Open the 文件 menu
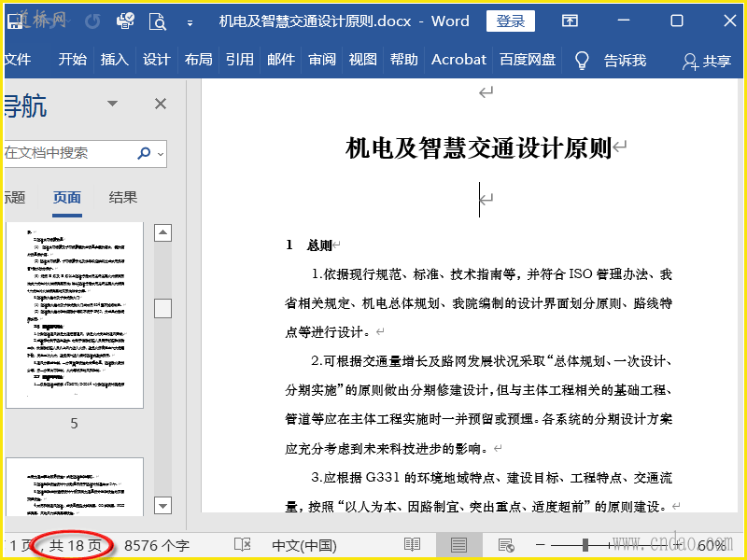This screenshot has width=747, height=560. click(x=18, y=60)
